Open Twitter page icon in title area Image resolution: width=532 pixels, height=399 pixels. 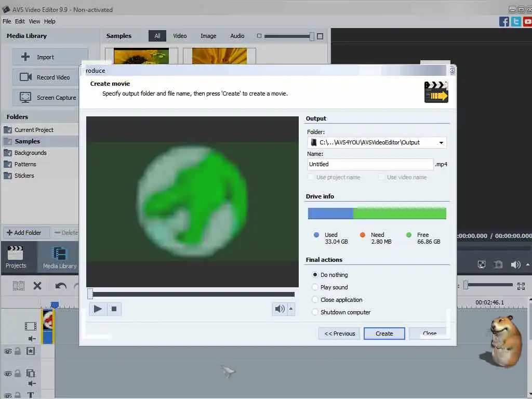(x=516, y=22)
